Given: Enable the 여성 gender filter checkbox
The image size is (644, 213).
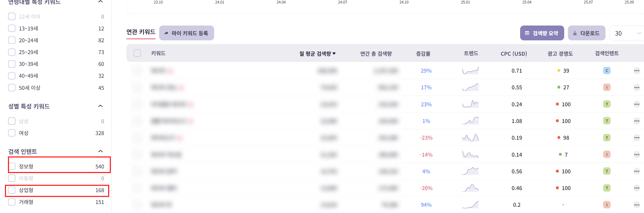Looking at the screenshot, I should click(x=12, y=133).
